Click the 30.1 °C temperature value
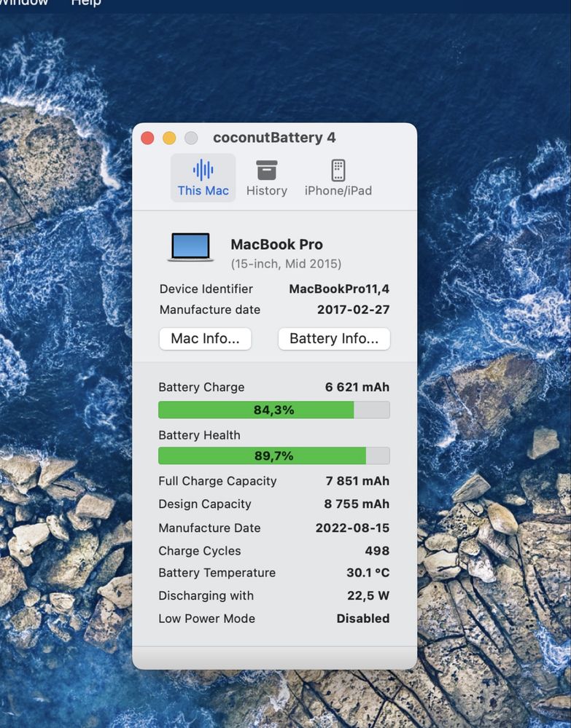This screenshot has height=728, width=571. (368, 573)
